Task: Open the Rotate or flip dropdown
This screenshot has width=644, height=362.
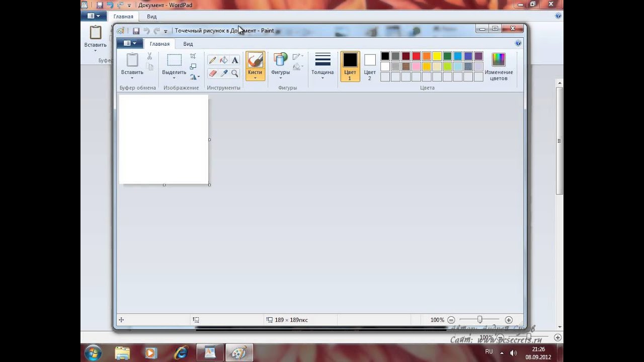Action: (x=195, y=77)
